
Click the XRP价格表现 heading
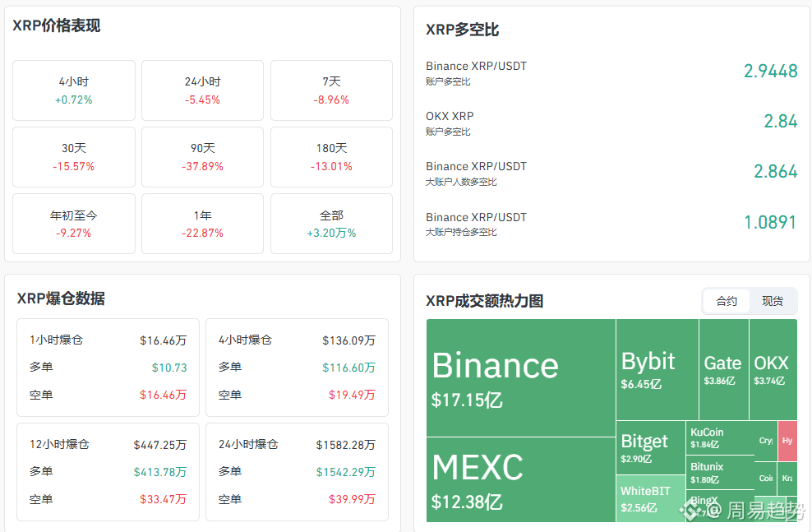(57, 25)
